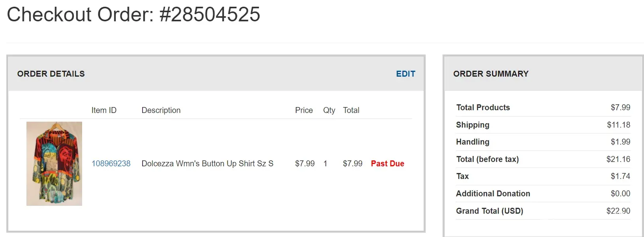Click the Checkout Order #28504525 heading
The height and width of the screenshot is (237, 644).
pos(133,15)
